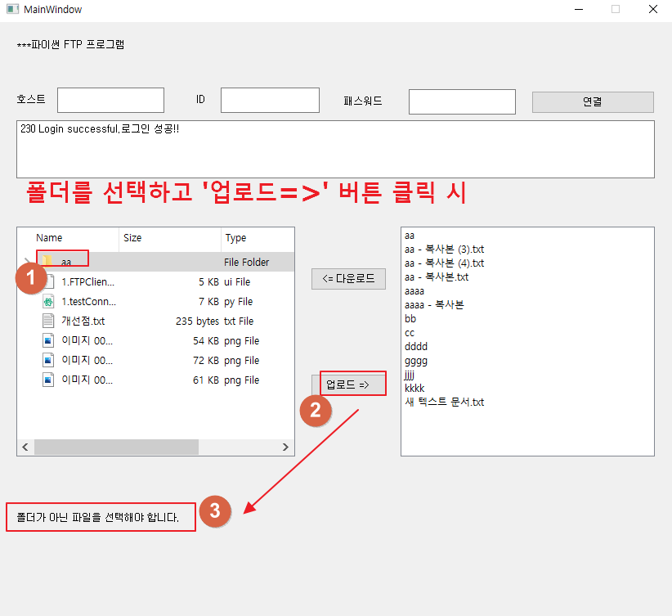The image size is (672, 616).
Task: Click the 호스트 host input field
Action: point(110,101)
